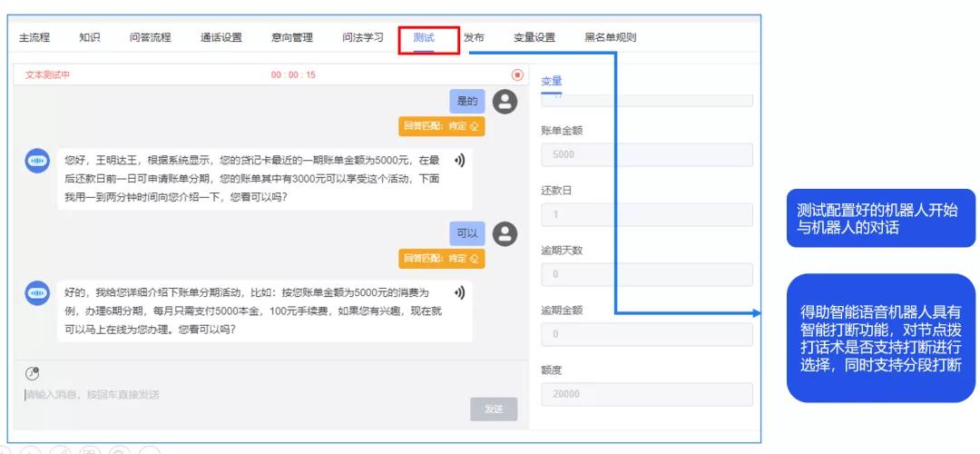
Task: Open the 黑名单规则 tab
Action: (610, 37)
